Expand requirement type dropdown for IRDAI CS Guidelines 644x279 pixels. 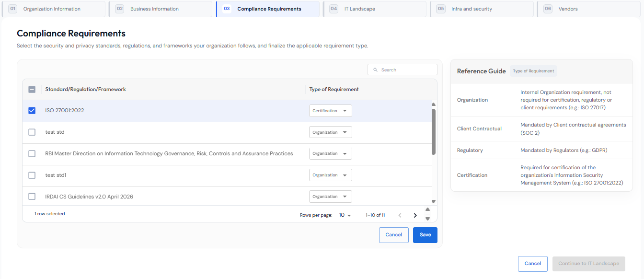pyautogui.click(x=331, y=197)
